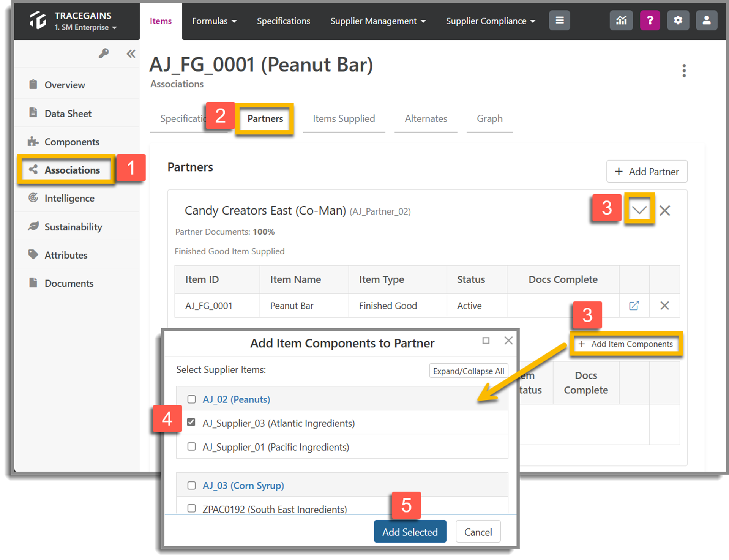This screenshot has width=729, height=560.
Task: Click the Data Sheet page icon
Action: coord(33,113)
